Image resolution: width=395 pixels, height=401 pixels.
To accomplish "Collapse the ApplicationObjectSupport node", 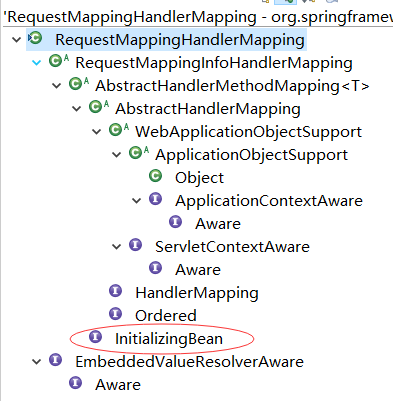I will [117, 155].
